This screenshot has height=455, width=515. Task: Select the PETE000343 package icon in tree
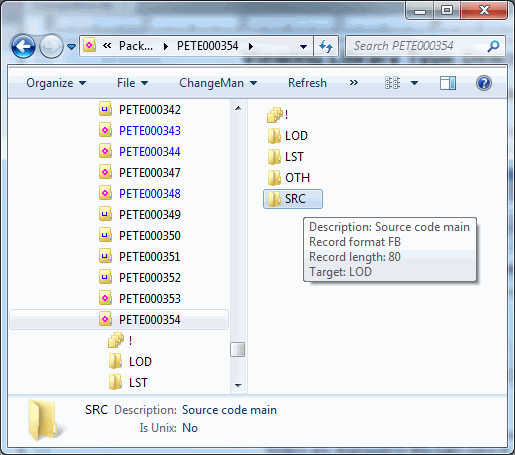[x=105, y=130]
